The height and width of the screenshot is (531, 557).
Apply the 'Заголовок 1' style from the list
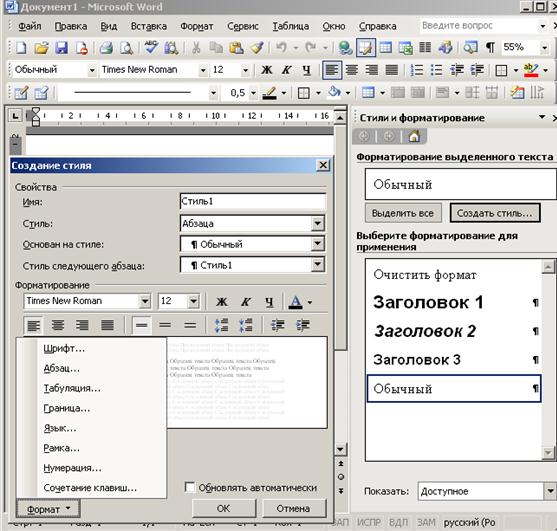click(x=454, y=303)
